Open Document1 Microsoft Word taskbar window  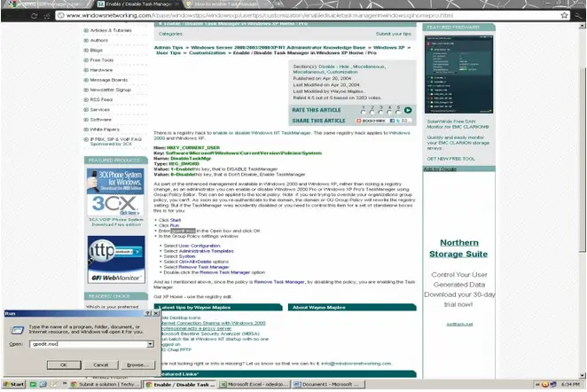click(328, 385)
